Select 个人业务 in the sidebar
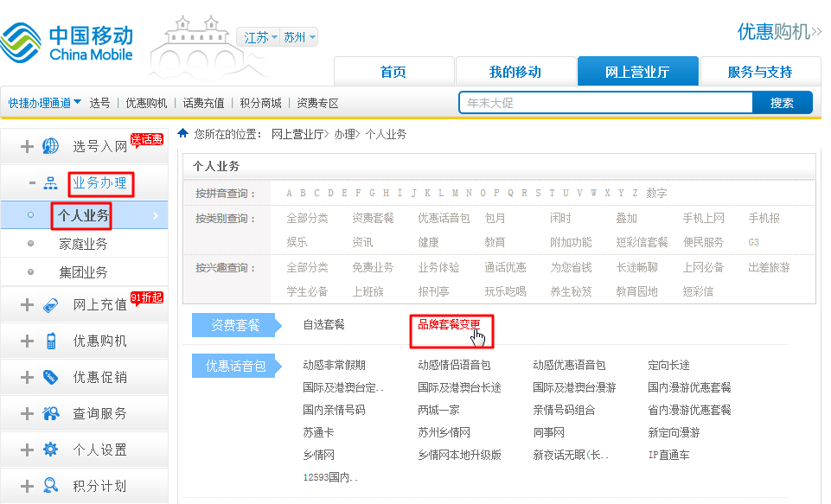This screenshot has width=831, height=504. point(84,215)
